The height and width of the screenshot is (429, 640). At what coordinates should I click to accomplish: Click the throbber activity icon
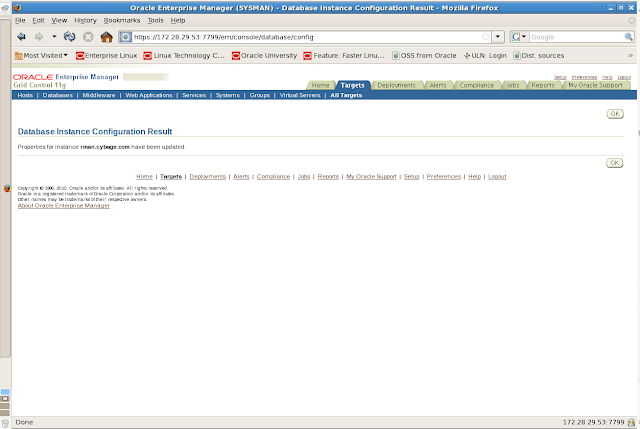631,20
